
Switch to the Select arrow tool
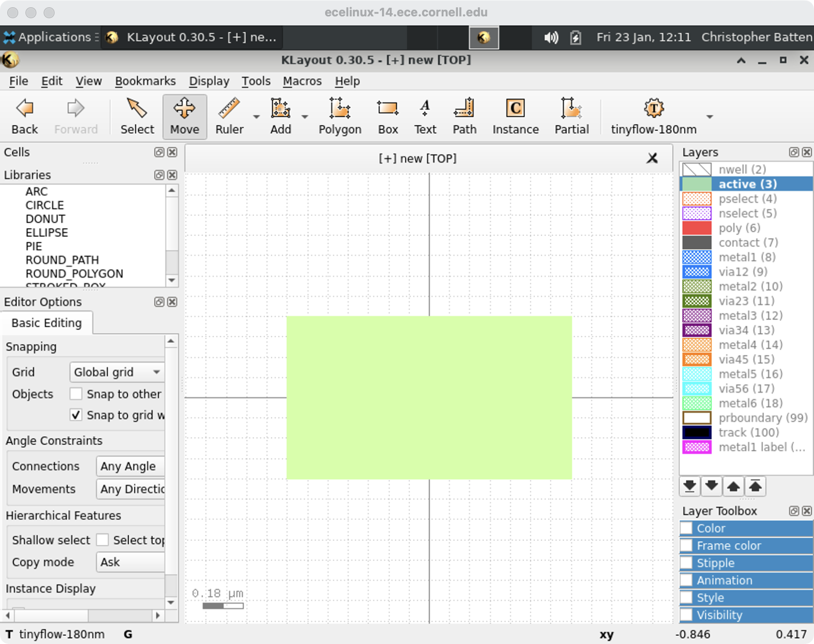click(137, 116)
